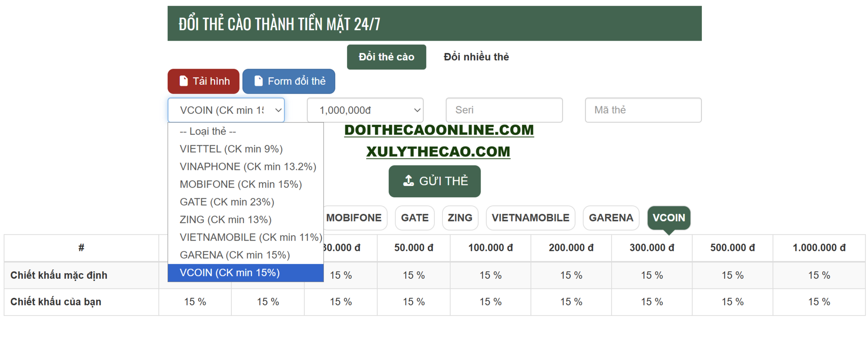Screen dimensions: 868x338
Task: Pick GATE (CK min 23%) from list
Action: pos(227,202)
